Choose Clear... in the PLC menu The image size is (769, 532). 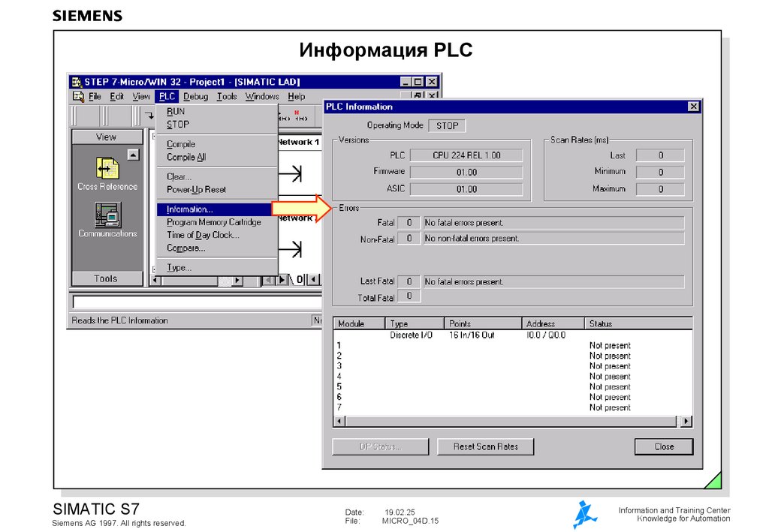point(216,177)
